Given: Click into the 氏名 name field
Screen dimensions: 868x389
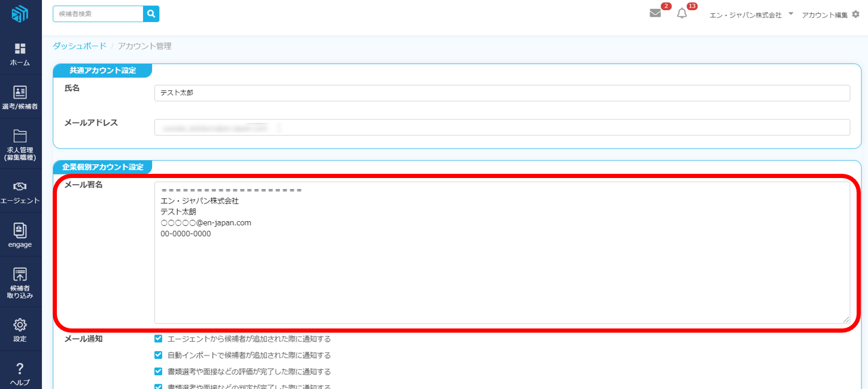Looking at the screenshot, I should (502, 94).
